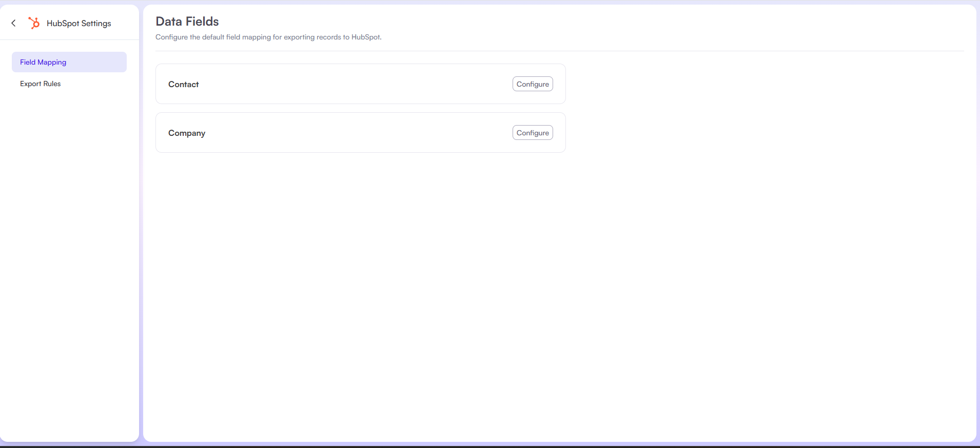
Task: Click the empty middle of the Company card
Action: 354,133
